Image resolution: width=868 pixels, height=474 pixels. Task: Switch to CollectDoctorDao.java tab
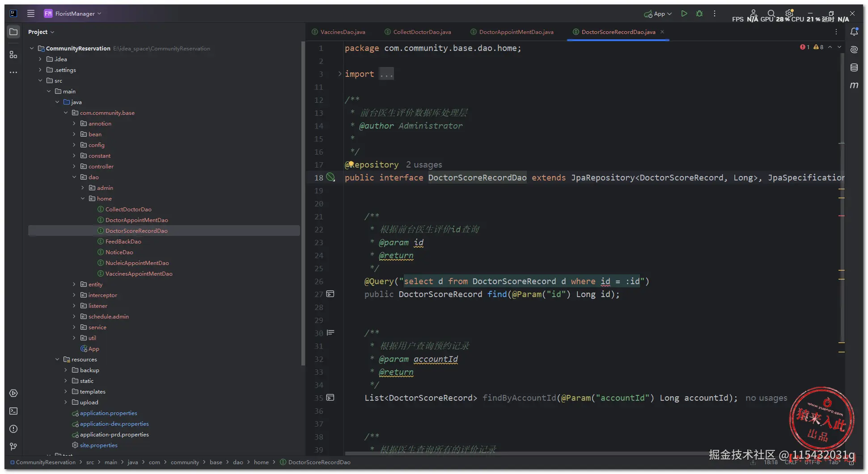[418, 32]
